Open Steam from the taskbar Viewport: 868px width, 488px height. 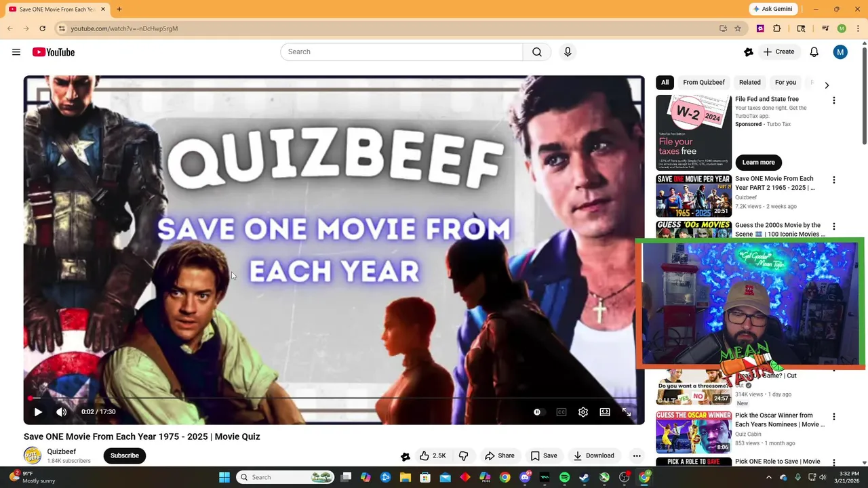click(585, 477)
